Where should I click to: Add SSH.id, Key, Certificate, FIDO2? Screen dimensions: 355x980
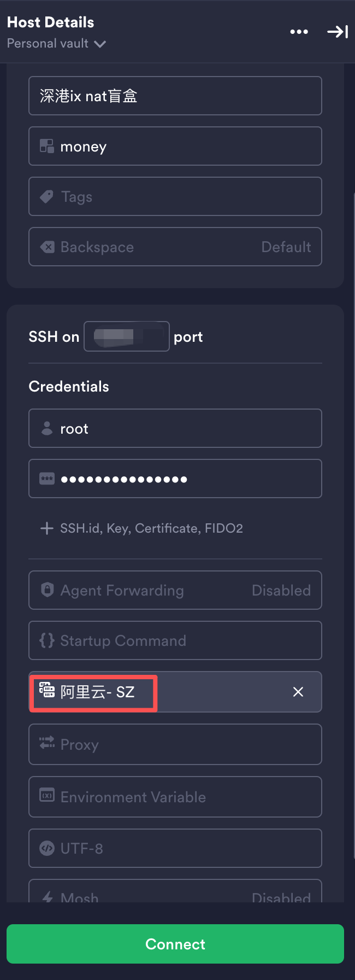(151, 528)
